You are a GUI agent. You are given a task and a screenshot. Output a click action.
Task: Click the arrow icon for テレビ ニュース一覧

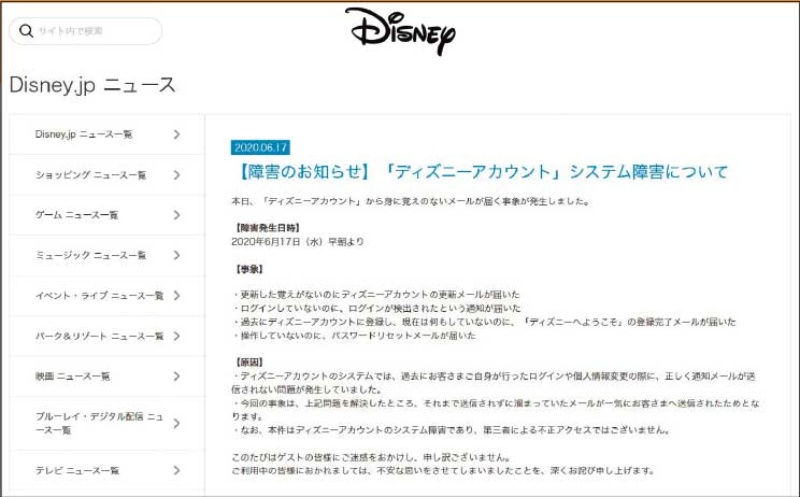177,470
